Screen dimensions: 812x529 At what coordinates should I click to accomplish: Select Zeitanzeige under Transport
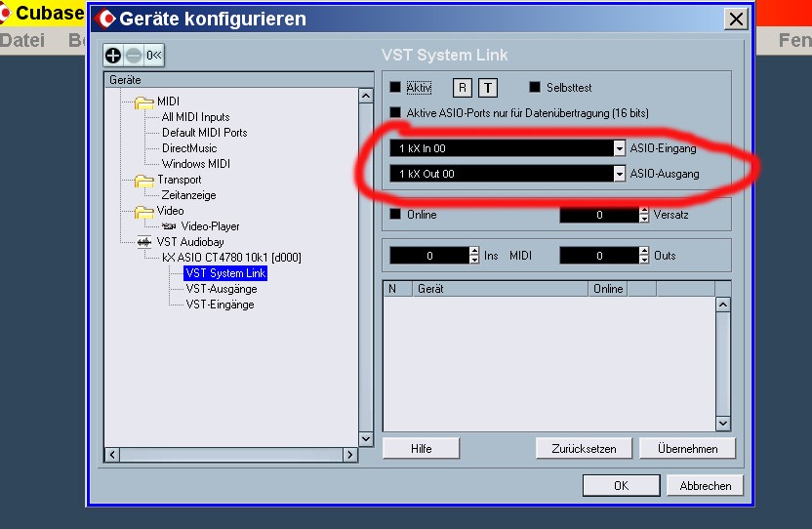point(188,195)
